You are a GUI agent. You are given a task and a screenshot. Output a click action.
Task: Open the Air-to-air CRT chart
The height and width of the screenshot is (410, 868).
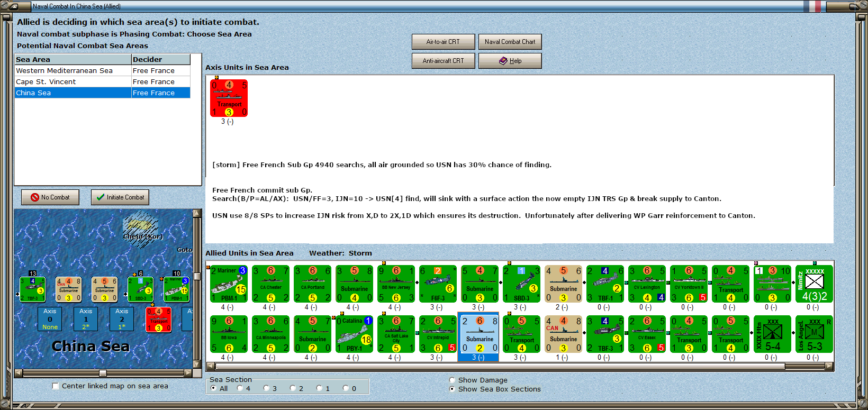click(x=444, y=42)
